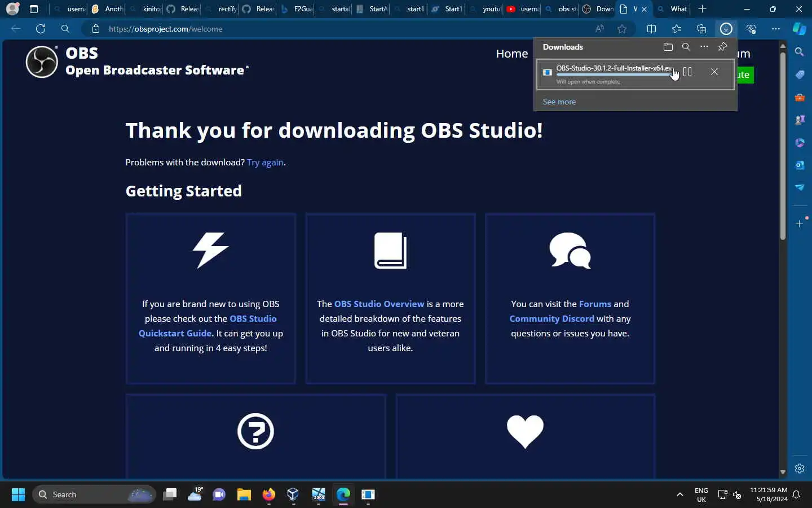The height and width of the screenshot is (508, 812).
Task: View site information lock icon
Action: point(96,29)
